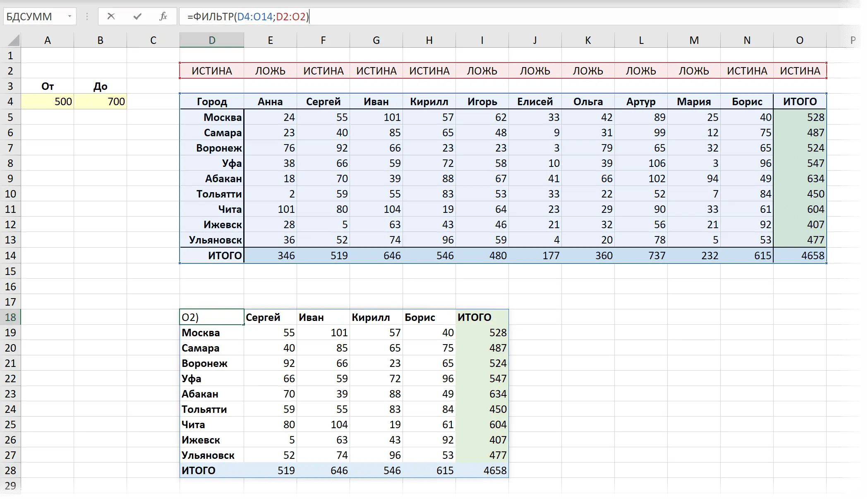Open Insert Function fx dialog
Image resolution: width=868 pixels, height=499 pixels.
pyautogui.click(x=163, y=17)
